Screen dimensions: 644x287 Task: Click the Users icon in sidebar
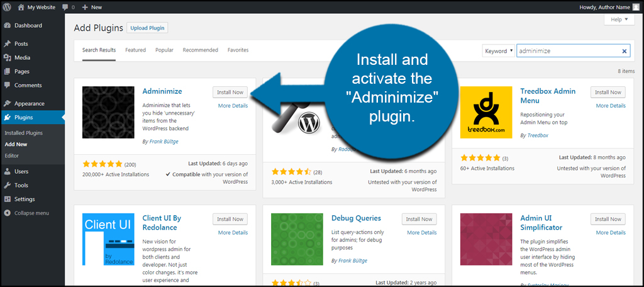tap(8, 171)
